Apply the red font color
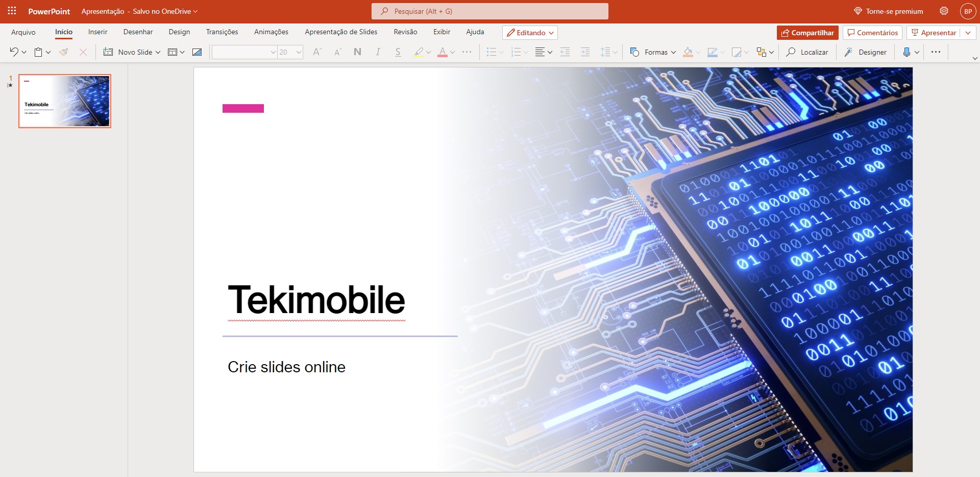Screen dimensions: 980x477 click(x=443, y=52)
